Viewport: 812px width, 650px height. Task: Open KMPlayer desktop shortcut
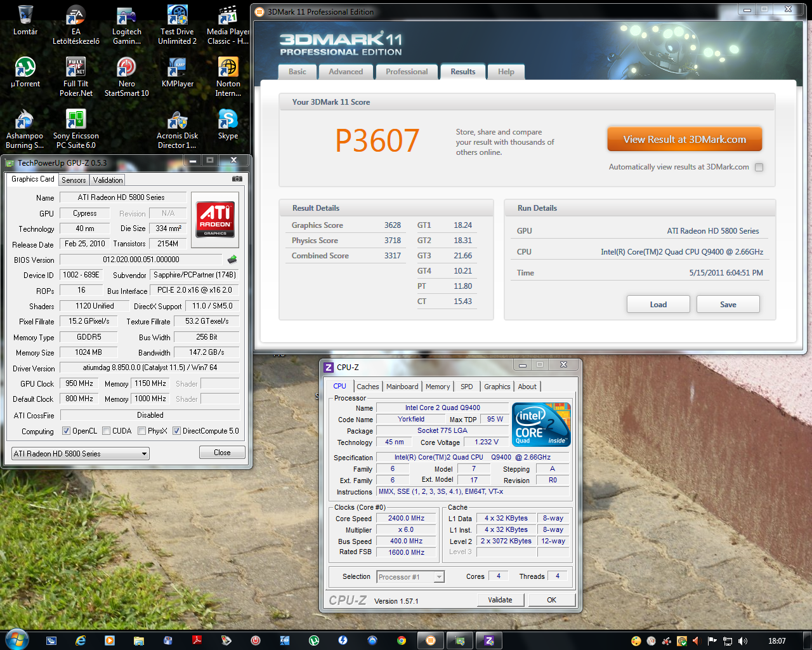click(178, 72)
